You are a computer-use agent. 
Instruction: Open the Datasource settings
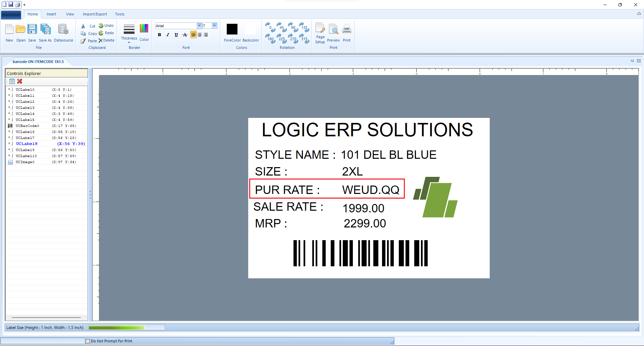pyautogui.click(x=63, y=30)
